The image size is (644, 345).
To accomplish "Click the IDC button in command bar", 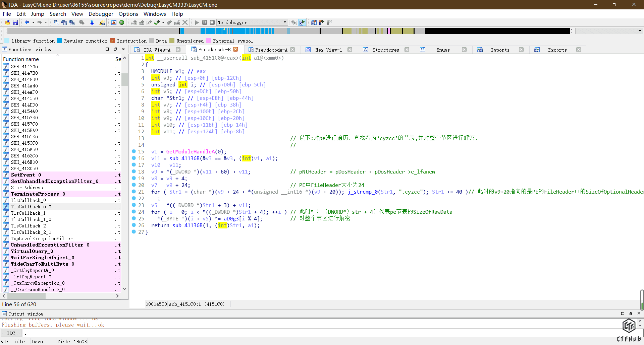I will click(x=11, y=333).
